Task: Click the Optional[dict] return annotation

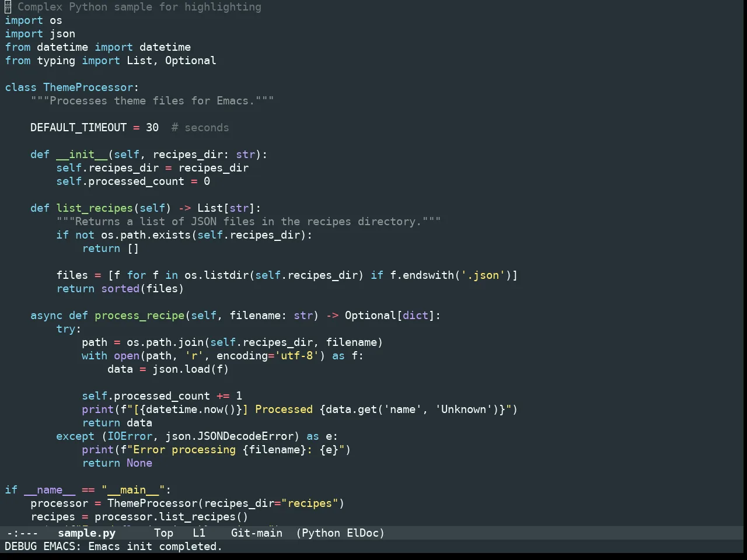Action: coord(390,316)
